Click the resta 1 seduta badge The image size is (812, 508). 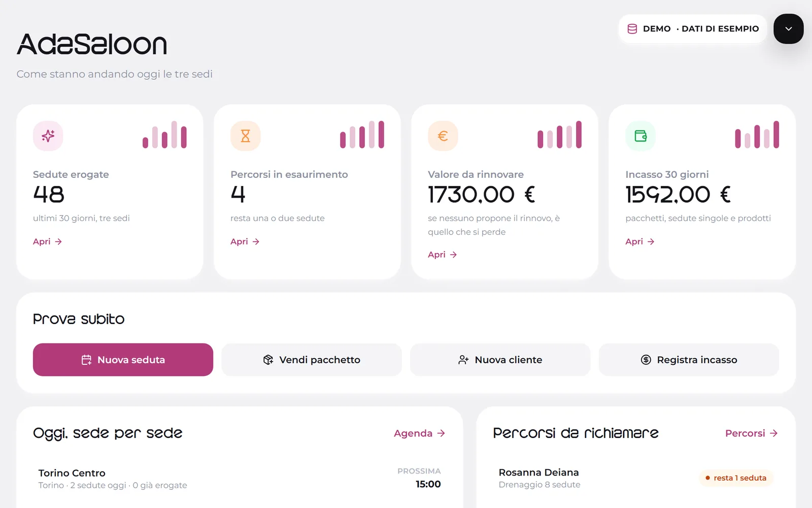[x=736, y=478]
